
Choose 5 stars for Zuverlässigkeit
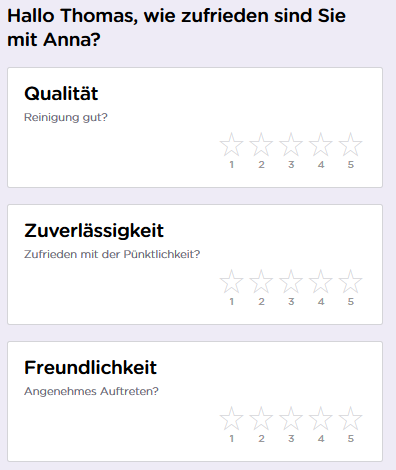click(351, 281)
